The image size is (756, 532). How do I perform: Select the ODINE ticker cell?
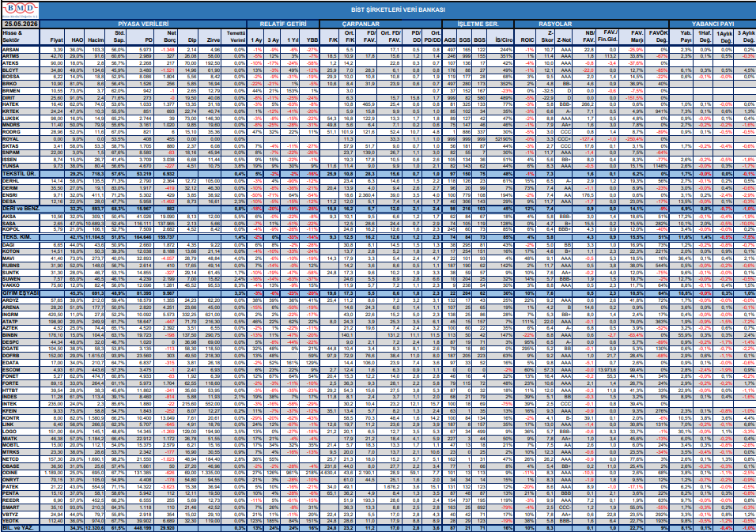[21, 473]
